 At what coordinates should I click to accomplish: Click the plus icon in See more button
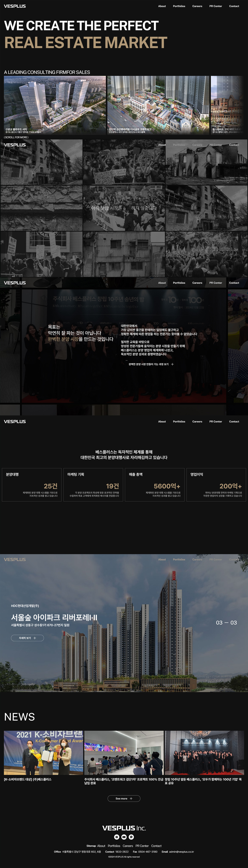pos(131,799)
